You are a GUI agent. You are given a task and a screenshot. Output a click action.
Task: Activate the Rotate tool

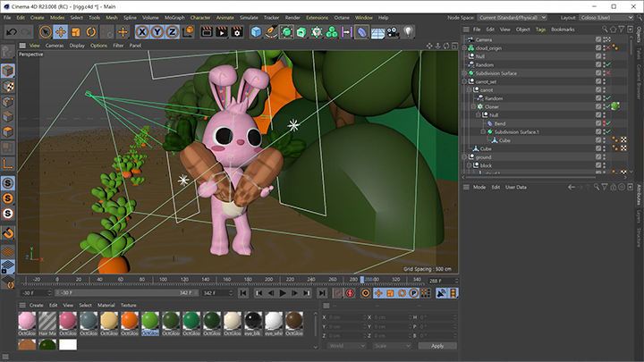pos(90,32)
